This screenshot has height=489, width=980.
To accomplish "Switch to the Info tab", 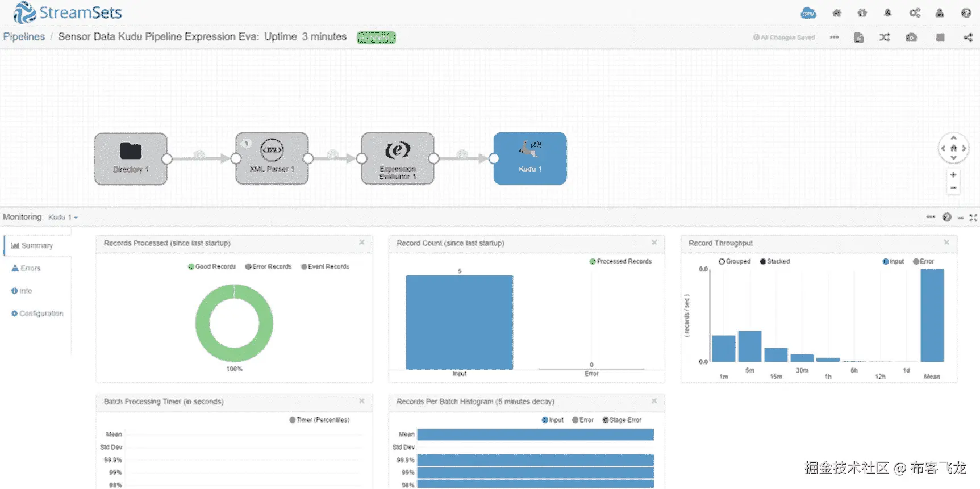I will 22,291.
